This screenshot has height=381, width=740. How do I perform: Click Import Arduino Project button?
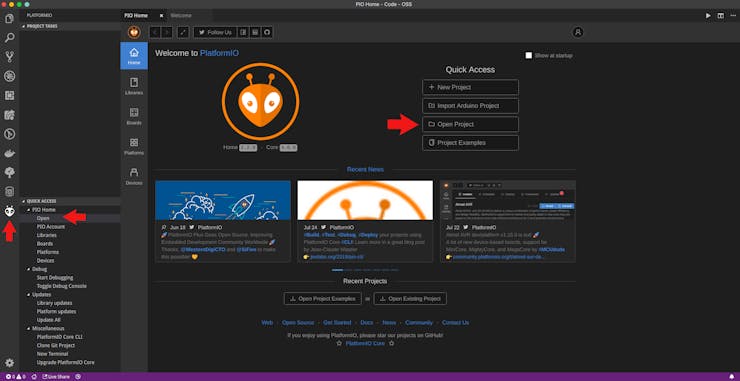pos(470,106)
